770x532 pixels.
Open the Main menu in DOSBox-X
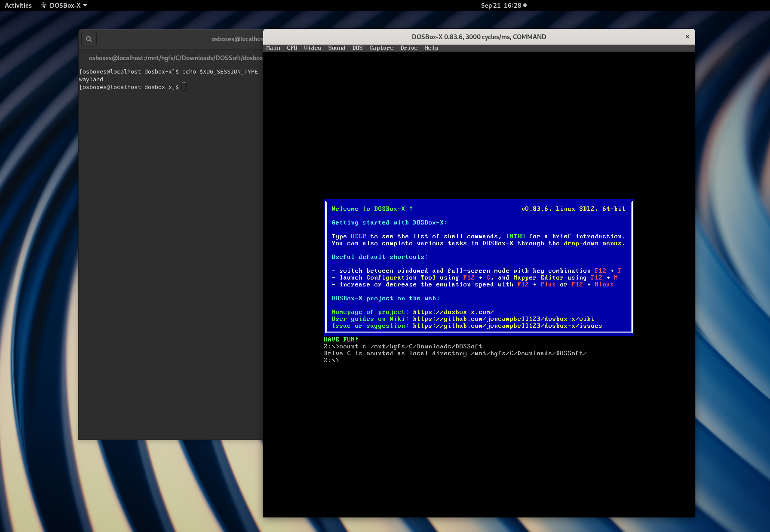(x=273, y=48)
